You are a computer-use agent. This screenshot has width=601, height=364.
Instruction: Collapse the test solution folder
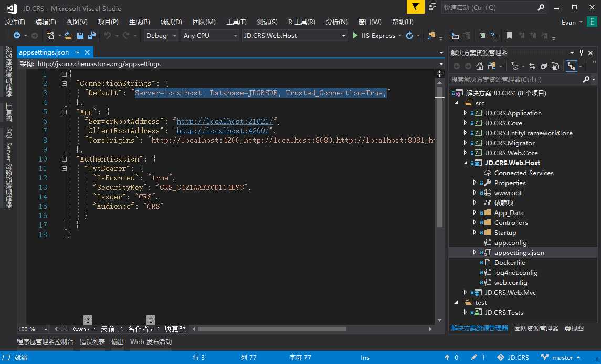[x=456, y=302]
